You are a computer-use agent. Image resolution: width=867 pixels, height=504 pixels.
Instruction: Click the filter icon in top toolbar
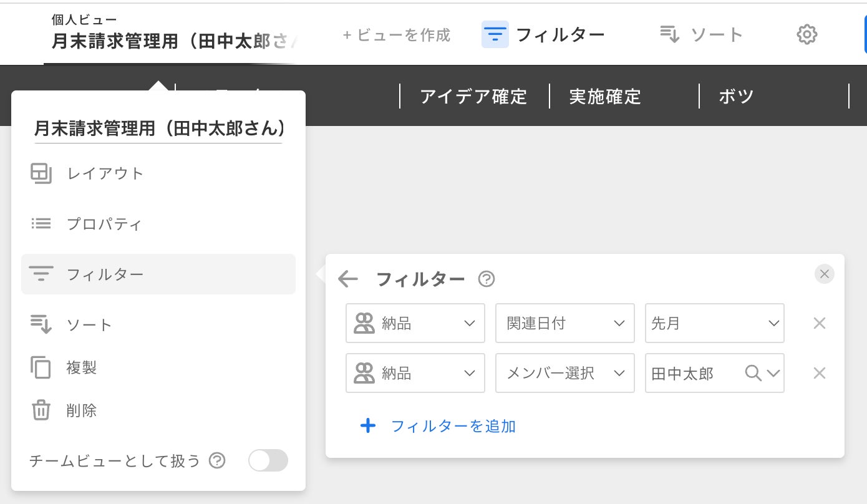point(495,34)
